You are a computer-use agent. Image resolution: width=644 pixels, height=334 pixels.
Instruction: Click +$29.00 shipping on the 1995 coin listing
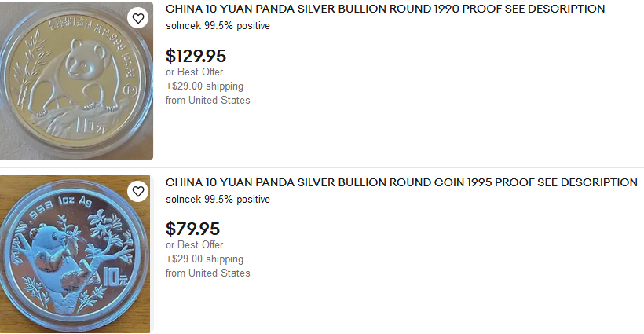pos(204,259)
